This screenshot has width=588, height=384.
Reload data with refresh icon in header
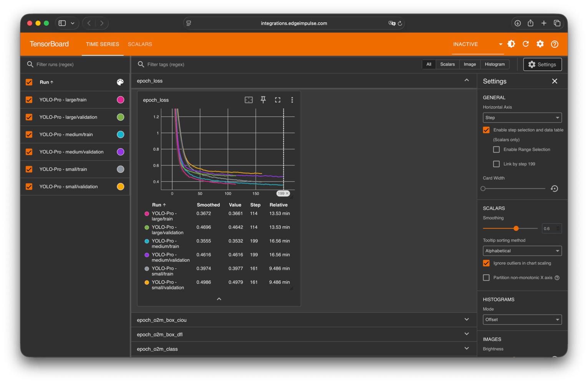coord(526,44)
